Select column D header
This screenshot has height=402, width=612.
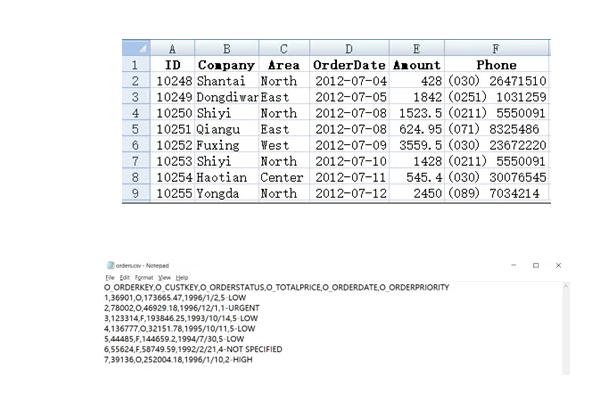pyautogui.click(x=349, y=48)
